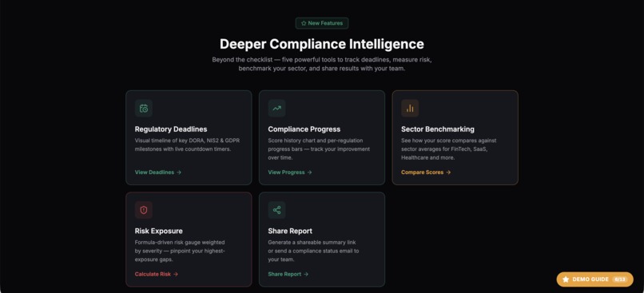Image resolution: width=644 pixels, height=293 pixels.
Task: Click the Sector Benchmarking bar chart icon
Action: 410,109
